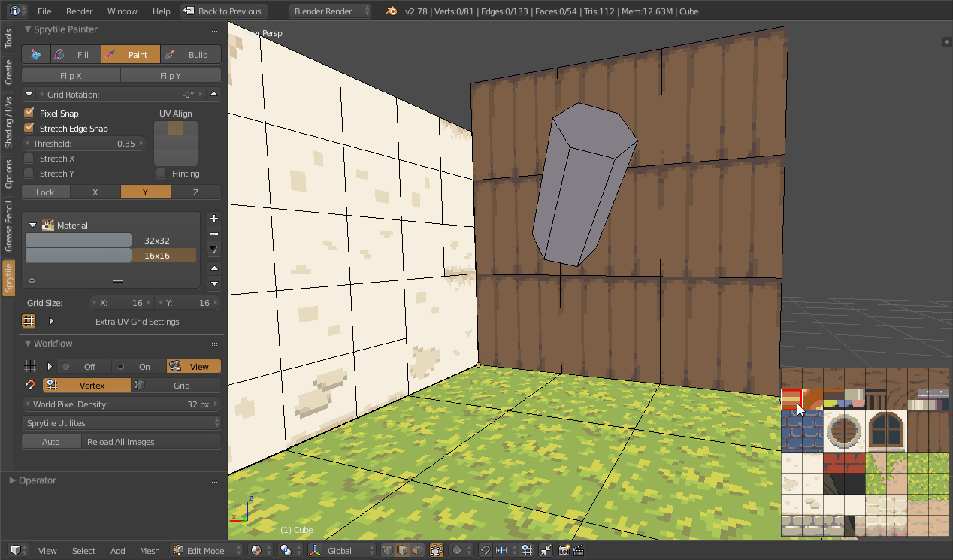Select edge select mode in 3D header
Image resolution: width=953 pixels, height=560 pixels.
click(x=402, y=550)
